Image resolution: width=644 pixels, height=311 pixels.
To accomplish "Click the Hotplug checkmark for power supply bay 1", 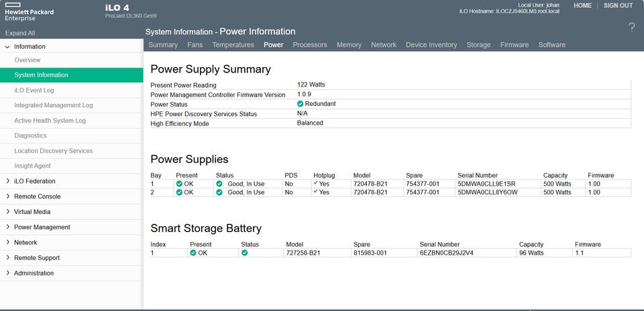I will point(315,183).
